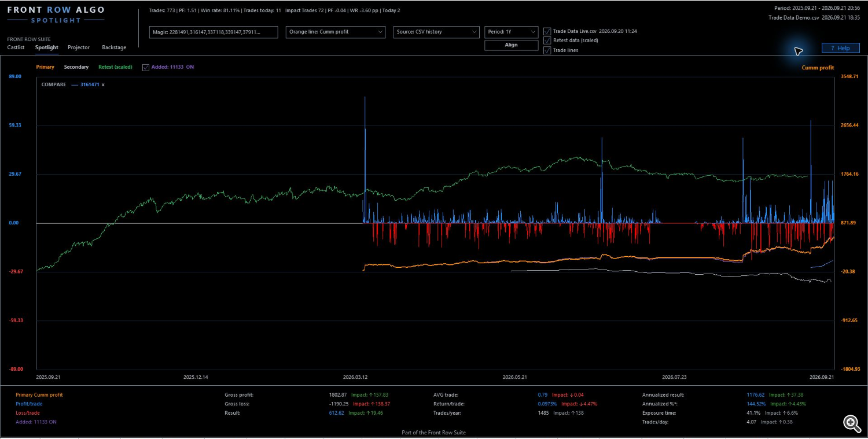Click the magnifier zoom icon in the corner
Viewport: 868px width, 439px height.
pos(851,423)
